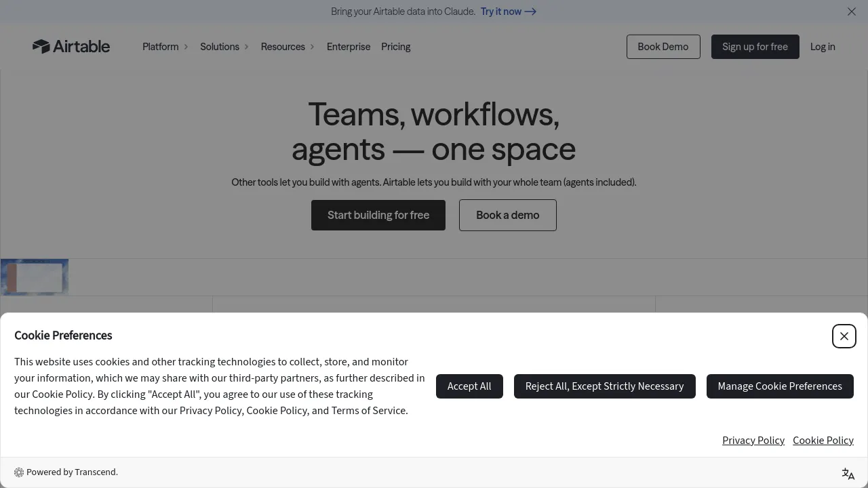Image resolution: width=868 pixels, height=488 pixels.
Task: Click the 'Cookie Preferences' heading
Action: (63, 335)
